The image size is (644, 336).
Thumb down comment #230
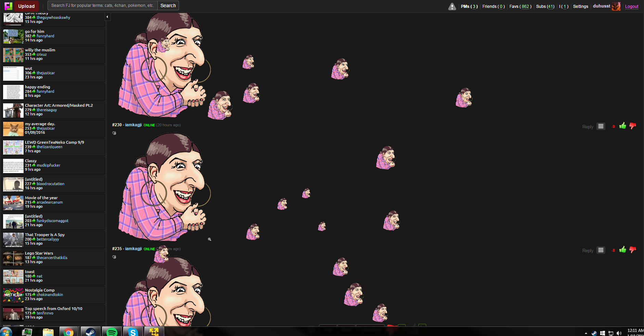click(x=632, y=126)
